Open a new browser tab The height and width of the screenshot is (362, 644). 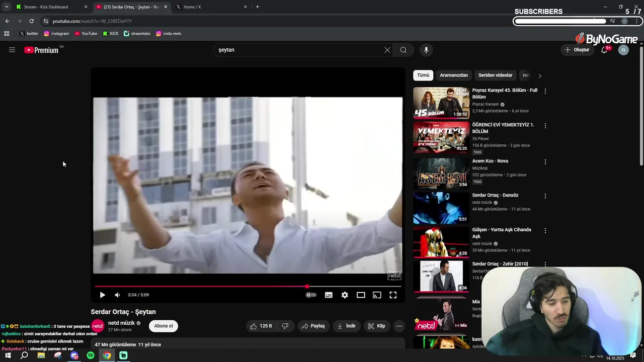point(258,7)
